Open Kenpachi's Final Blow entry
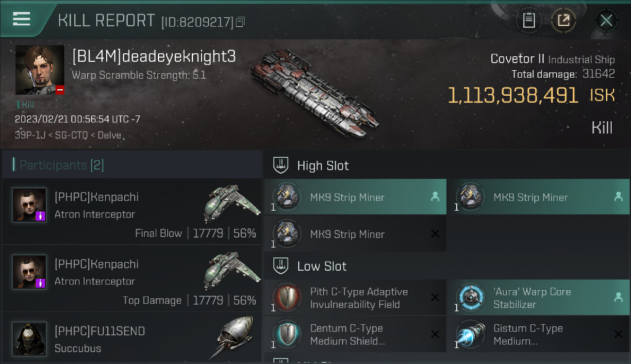The height and width of the screenshot is (364, 631). tap(132, 211)
